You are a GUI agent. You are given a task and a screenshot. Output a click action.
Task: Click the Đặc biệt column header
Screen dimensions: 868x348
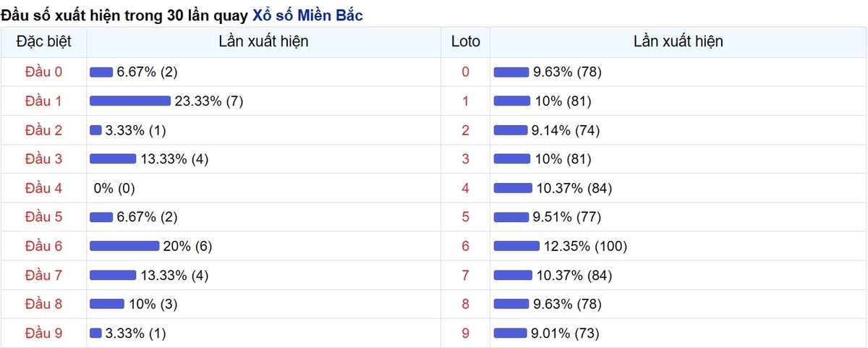(x=43, y=42)
